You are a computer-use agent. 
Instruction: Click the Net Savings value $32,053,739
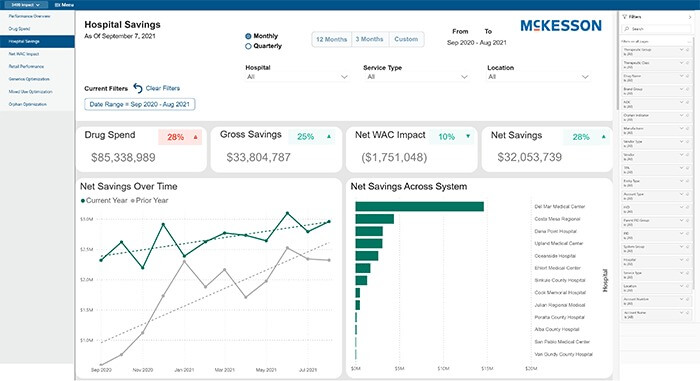tap(529, 157)
